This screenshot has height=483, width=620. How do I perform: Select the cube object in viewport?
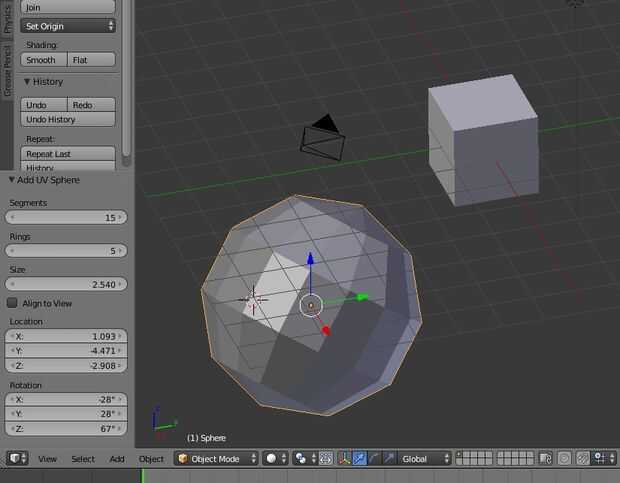pyautogui.click(x=483, y=140)
